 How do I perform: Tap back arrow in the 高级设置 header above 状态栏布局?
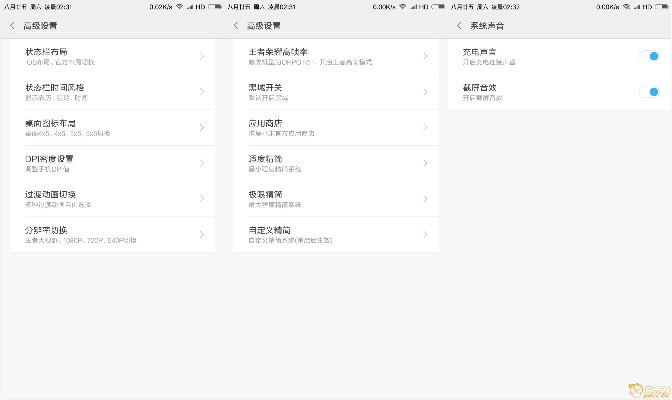(x=12, y=25)
